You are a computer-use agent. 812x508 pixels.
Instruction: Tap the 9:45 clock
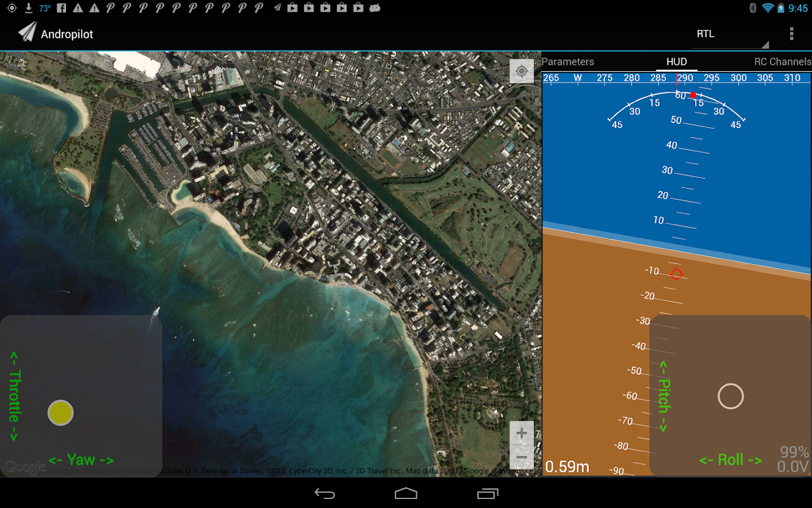tap(798, 8)
